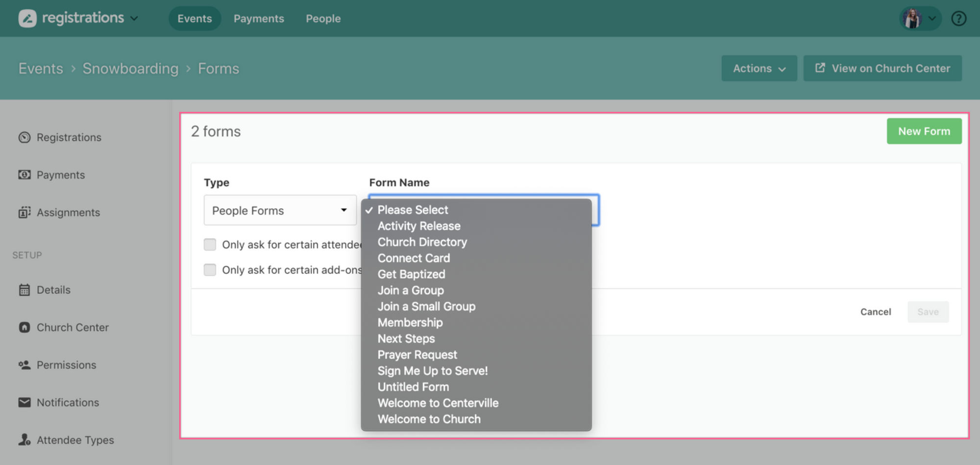Click the Attendee Types person icon

pos(24,439)
